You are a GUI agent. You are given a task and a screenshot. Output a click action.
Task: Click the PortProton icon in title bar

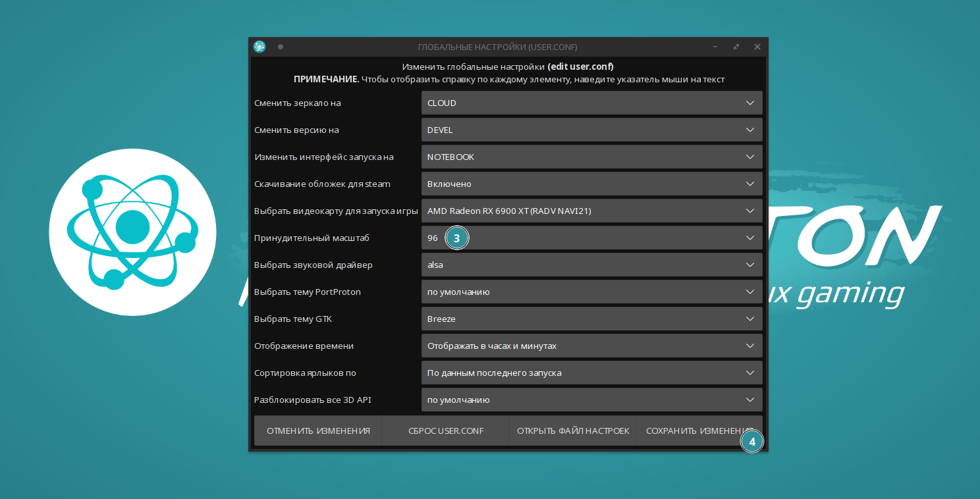coord(259,47)
